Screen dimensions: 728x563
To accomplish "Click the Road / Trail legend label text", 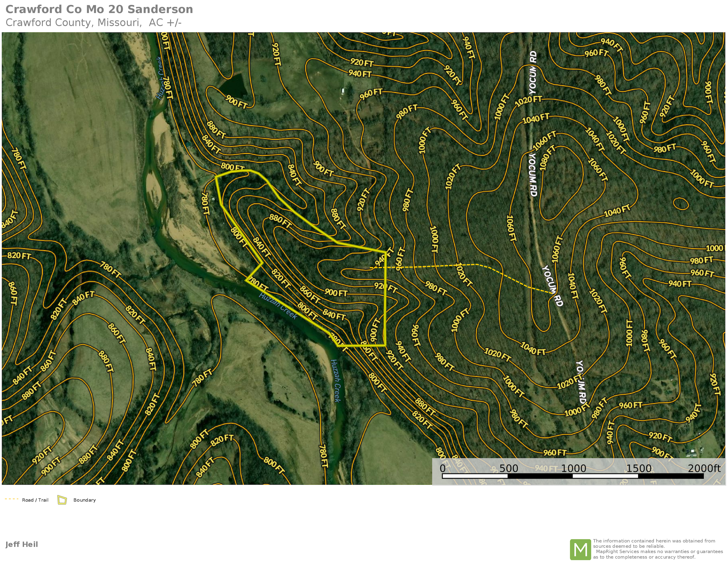I will (35, 500).
